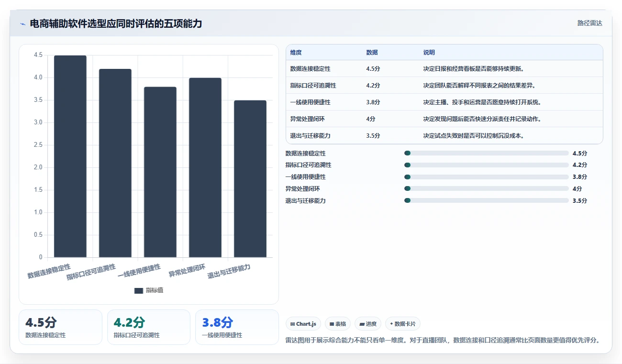This screenshot has height=364, width=622.
Task: Click the 路径雷达 label in the header
Action: 589,23
